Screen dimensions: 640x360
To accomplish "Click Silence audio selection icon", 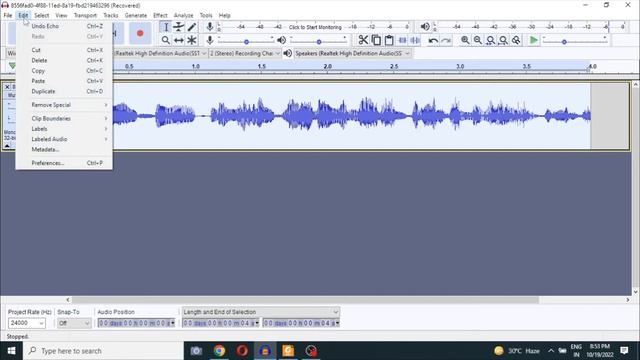I will [x=415, y=40].
